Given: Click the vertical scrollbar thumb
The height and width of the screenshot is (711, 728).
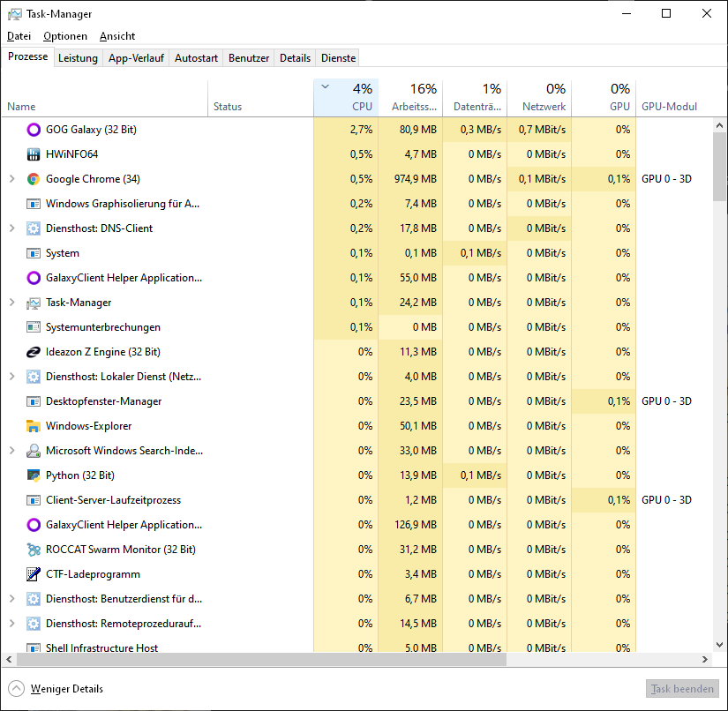Looking at the screenshot, I should (x=720, y=166).
